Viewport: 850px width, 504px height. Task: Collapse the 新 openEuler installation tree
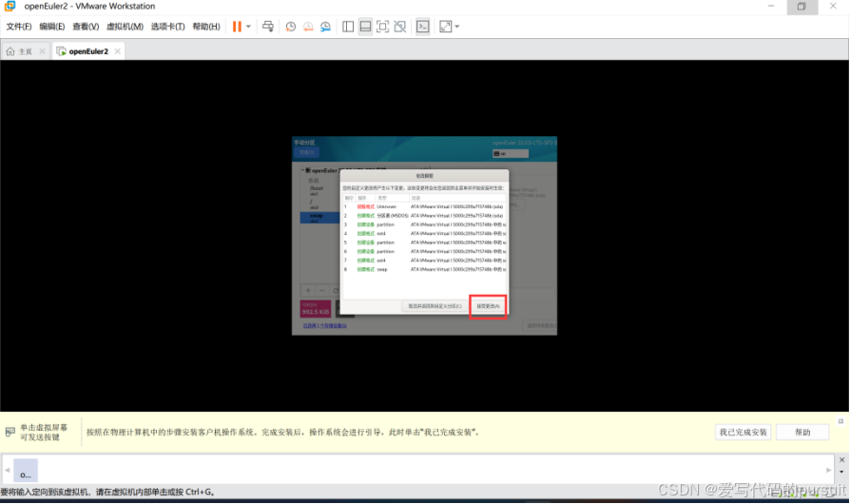click(x=303, y=170)
